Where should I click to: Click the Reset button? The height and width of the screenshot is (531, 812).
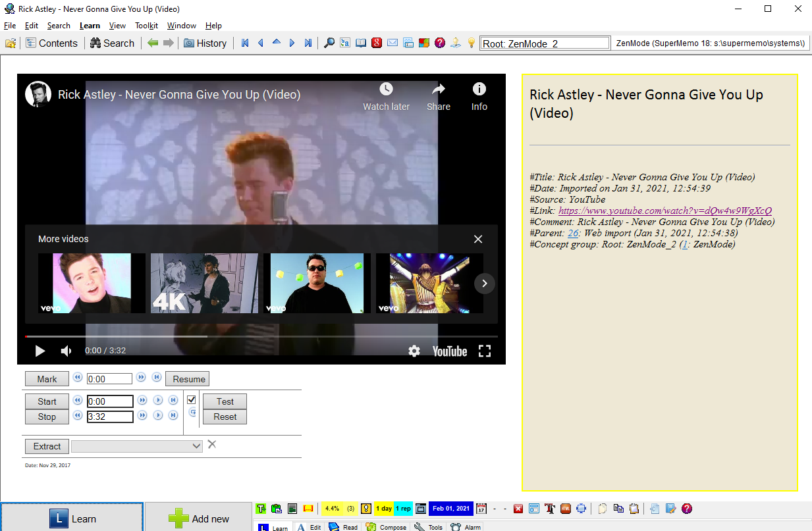[225, 417]
